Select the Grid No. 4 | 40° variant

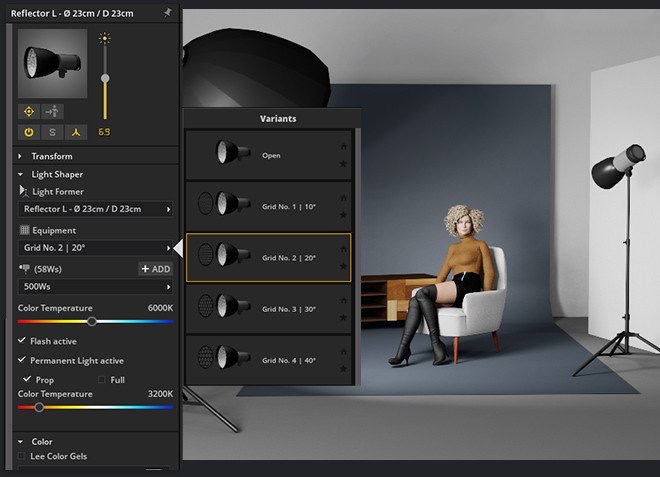pos(268,360)
